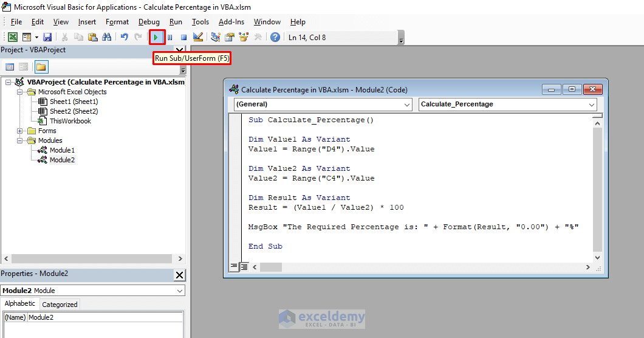Switch to the Categorized properties tab
The height and width of the screenshot is (338, 644).
tap(60, 305)
